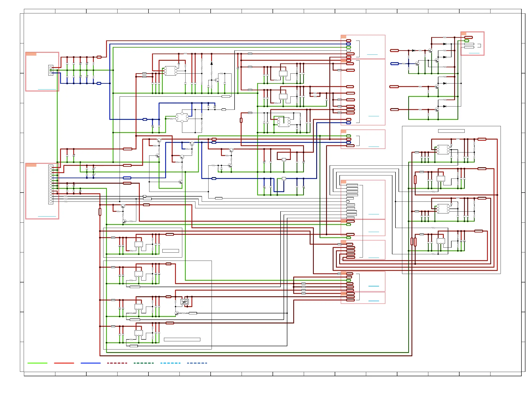Click the MOSFET symbol inside the square box

click(185, 302)
